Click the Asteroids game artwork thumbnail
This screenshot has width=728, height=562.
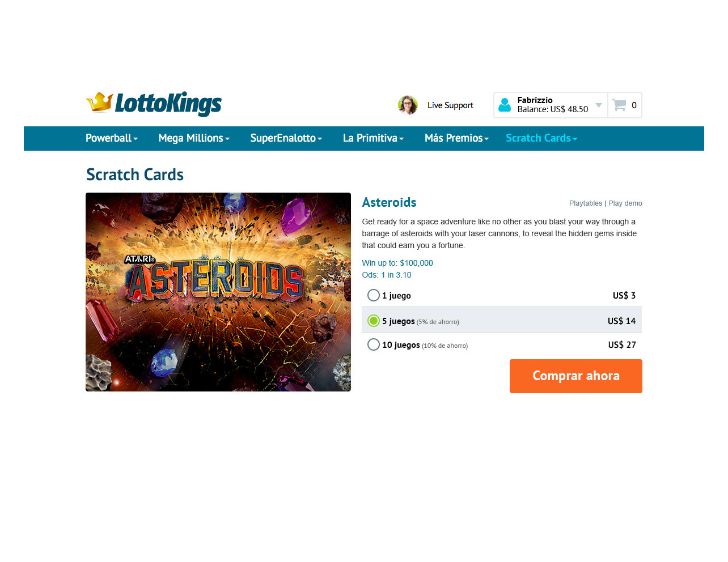click(218, 292)
